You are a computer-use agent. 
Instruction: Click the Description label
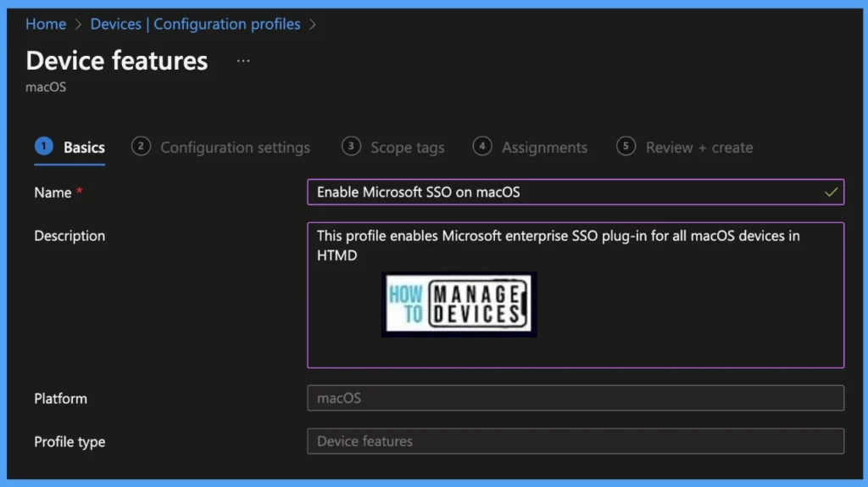[70, 236]
